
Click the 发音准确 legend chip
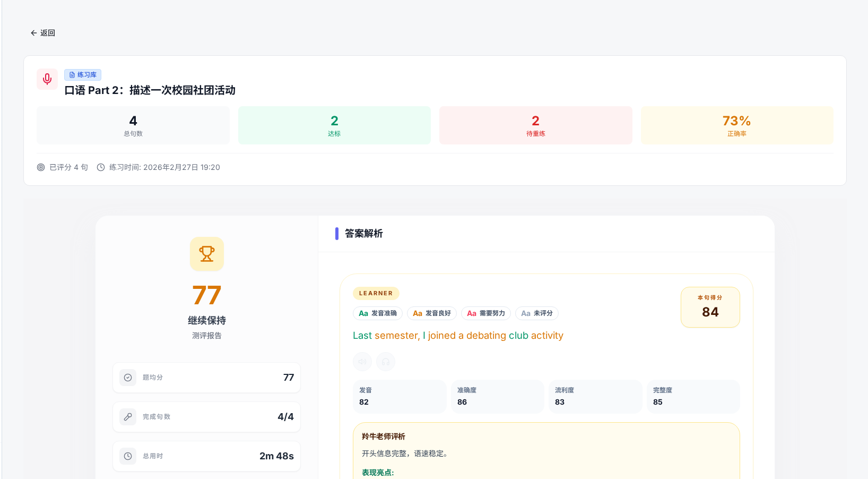[378, 313]
